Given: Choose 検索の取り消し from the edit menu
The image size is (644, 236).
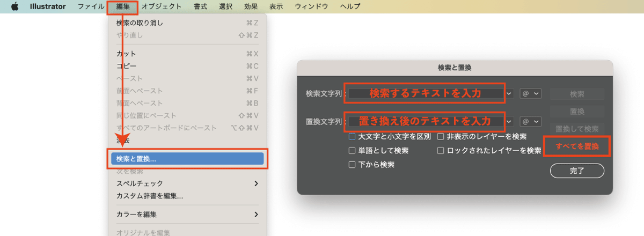Looking at the screenshot, I should [187, 23].
